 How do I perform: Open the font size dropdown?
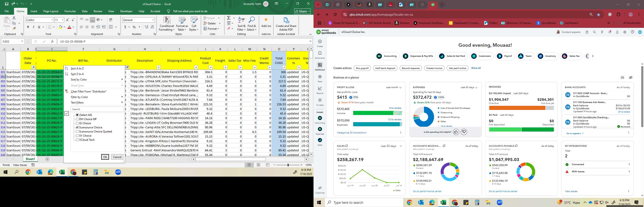click(62, 20)
